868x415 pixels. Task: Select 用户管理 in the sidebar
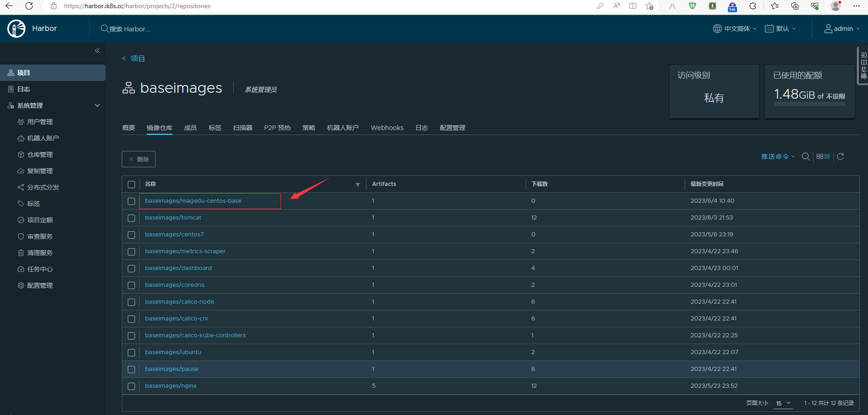[40, 121]
